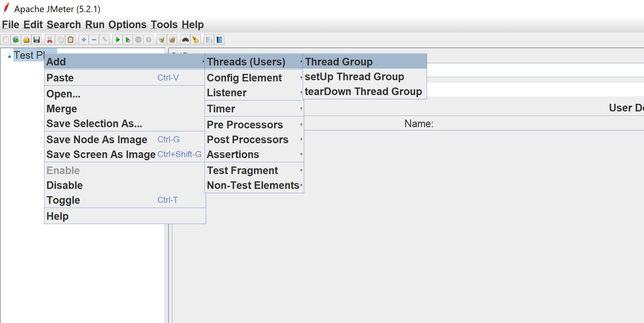Choose Toggle in the context menu
644x323 pixels.
[x=125, y=200]
